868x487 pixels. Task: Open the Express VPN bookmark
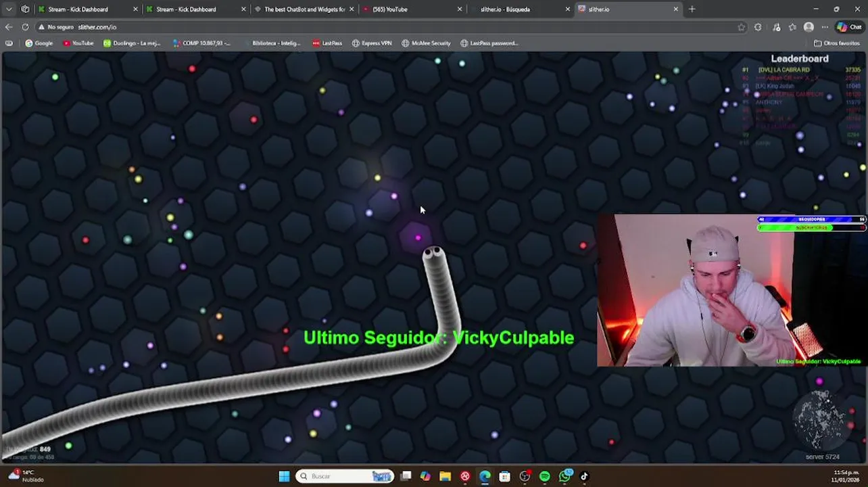[372, 43]
